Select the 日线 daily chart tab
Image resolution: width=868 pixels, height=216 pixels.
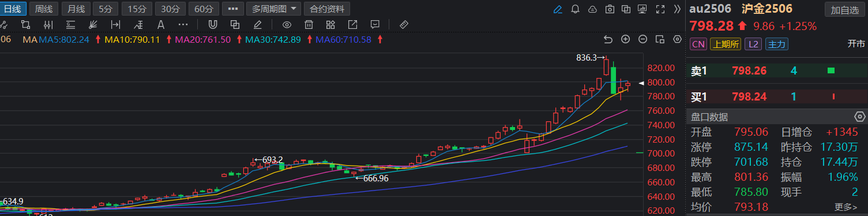tap(13, 9)
